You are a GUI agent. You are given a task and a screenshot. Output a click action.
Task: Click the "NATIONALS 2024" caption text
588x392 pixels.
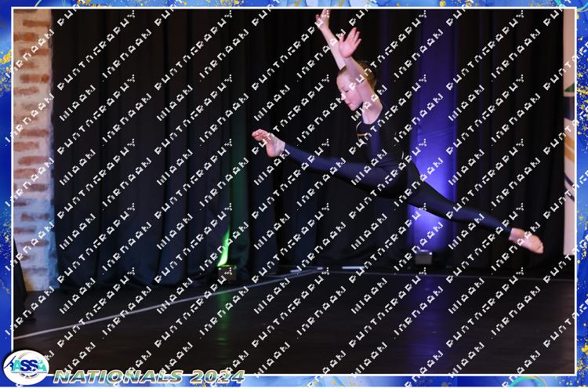149,376
